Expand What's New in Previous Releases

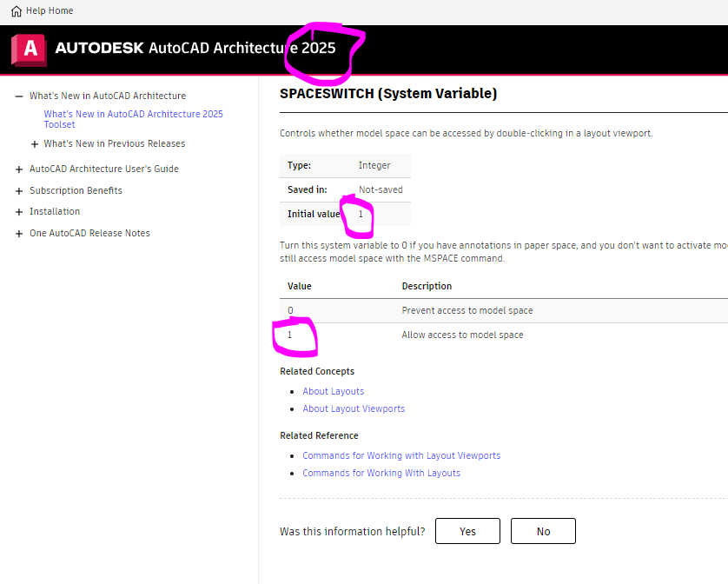tap(35, 143)
